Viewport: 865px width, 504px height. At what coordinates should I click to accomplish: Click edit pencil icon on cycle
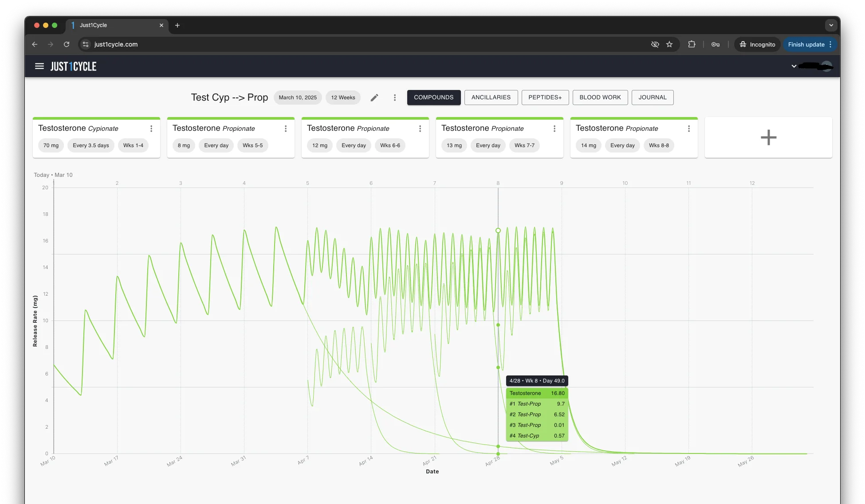point(374,97)
